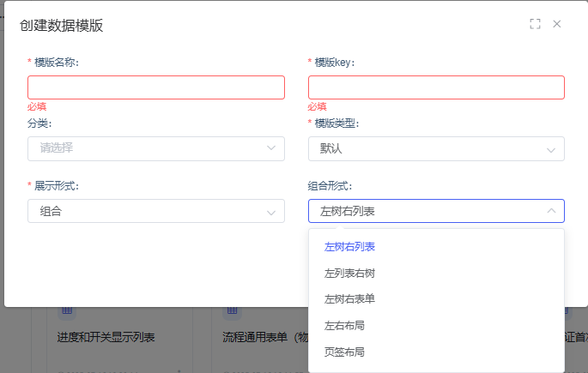This screenshot has height=373, width=588.
Task: Open the 流程通用表单 template card
Action: pyautogui.click(x=258, y=337)
